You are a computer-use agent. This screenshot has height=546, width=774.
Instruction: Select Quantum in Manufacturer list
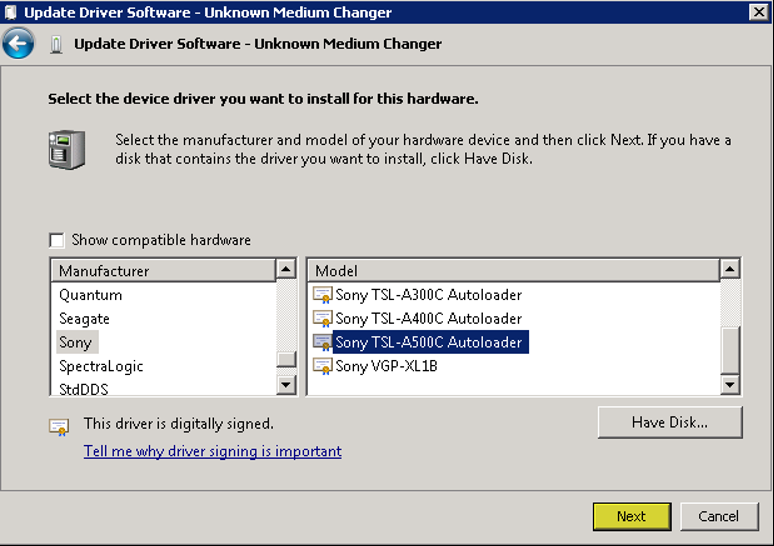pyautogui.click(x=90, y=295)
